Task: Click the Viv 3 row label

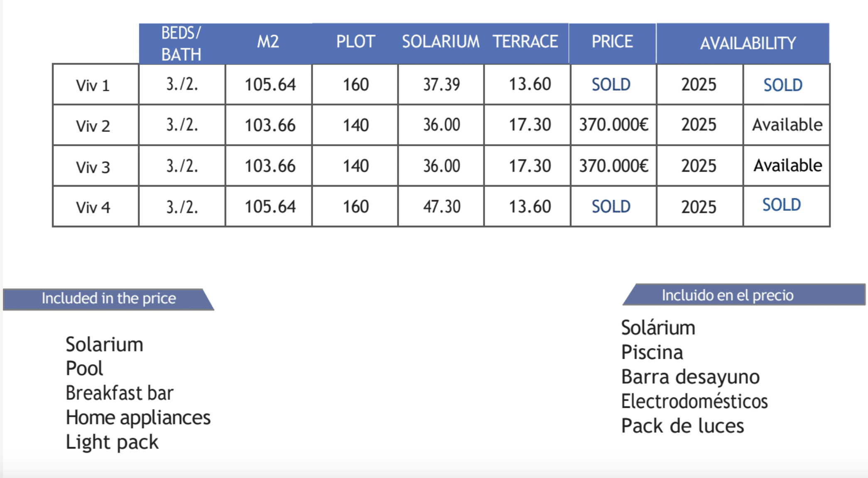Action: [x=93, y=167]
